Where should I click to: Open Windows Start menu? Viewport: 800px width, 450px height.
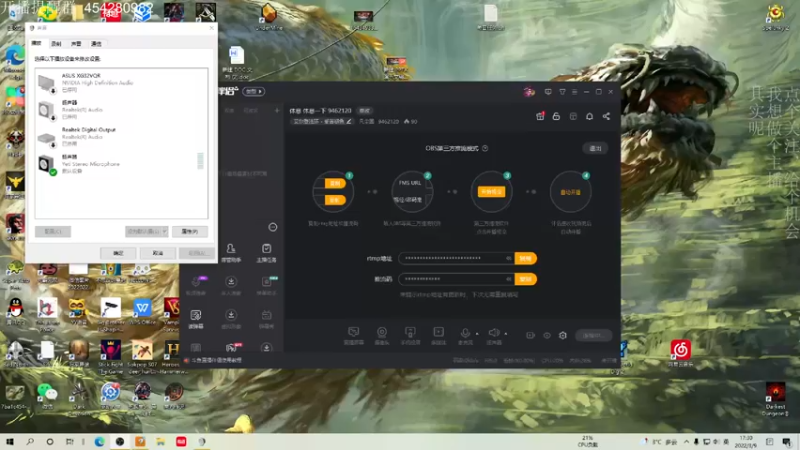[10, 441]
